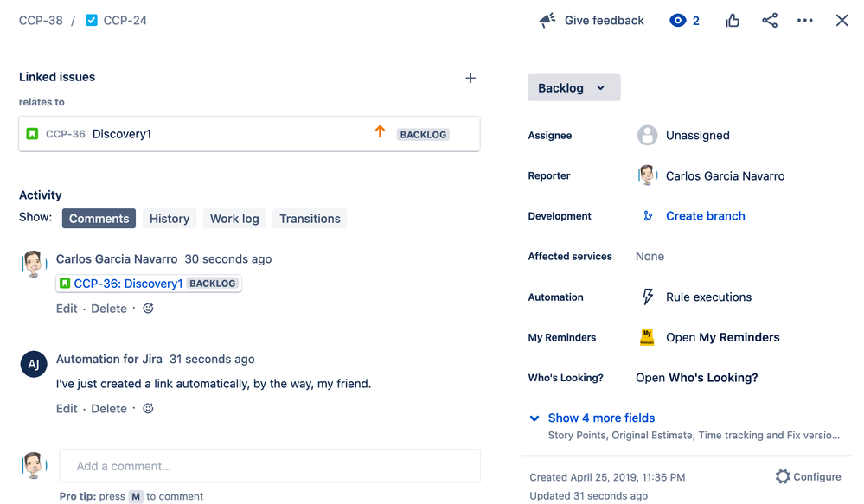Click the automation comment text about created link
The height and width of the screenshot is (504, 864).
(x=214, y=383)
